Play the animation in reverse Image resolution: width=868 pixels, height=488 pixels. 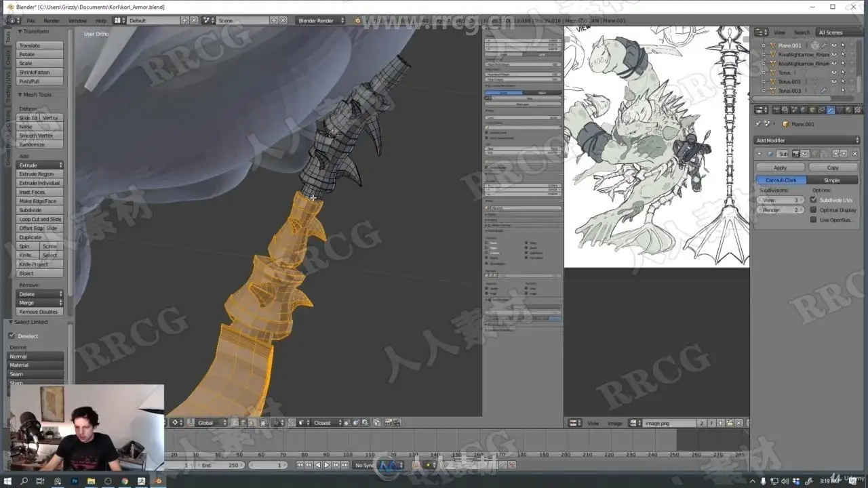318,465
